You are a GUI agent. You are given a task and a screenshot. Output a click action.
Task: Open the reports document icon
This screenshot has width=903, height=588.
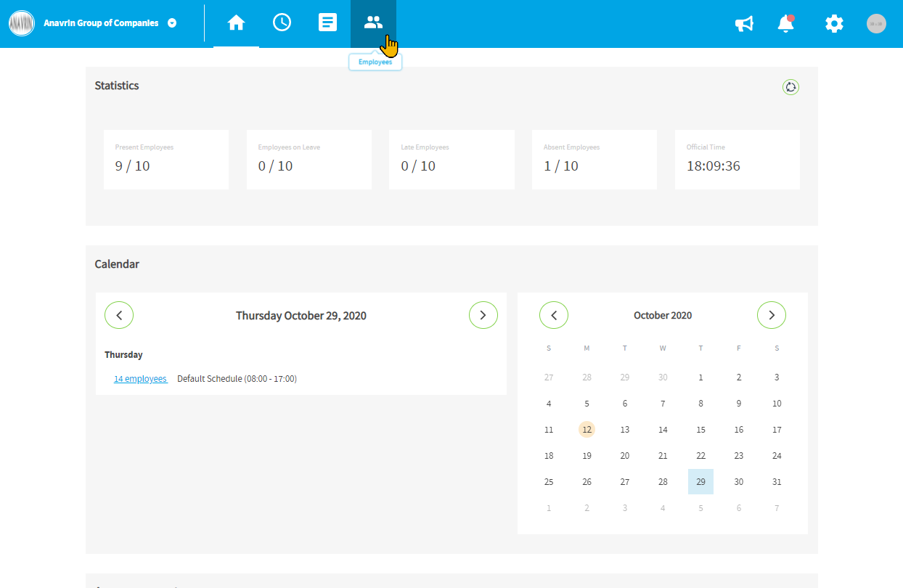(x=327, y=23)
